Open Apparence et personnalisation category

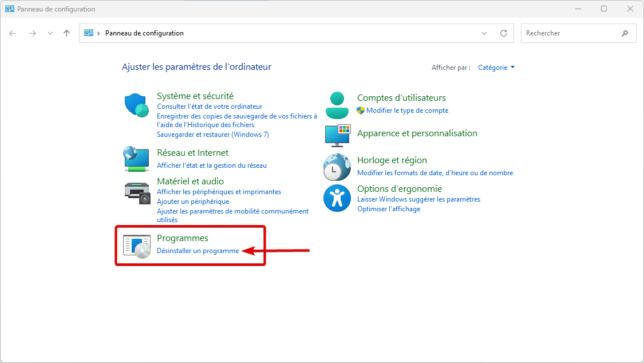click(x=417, y=133)
